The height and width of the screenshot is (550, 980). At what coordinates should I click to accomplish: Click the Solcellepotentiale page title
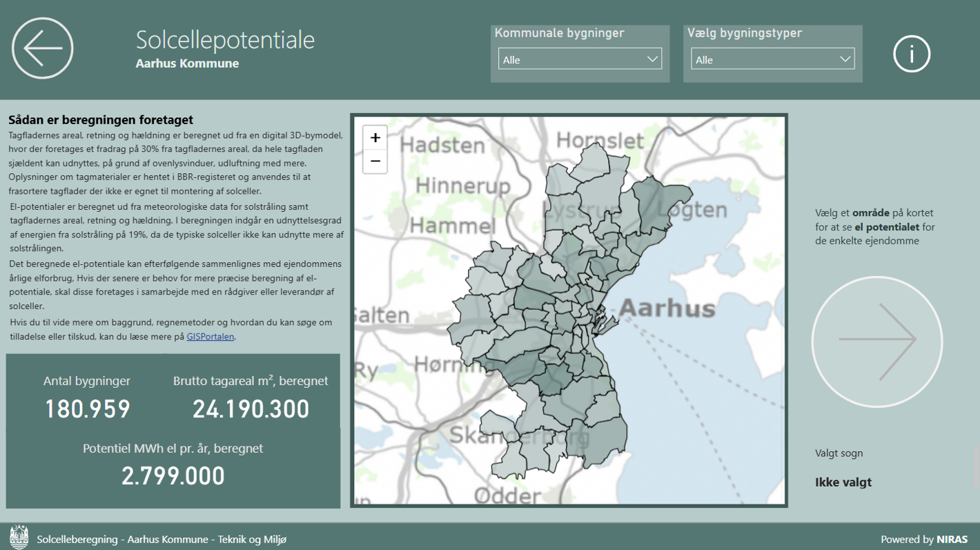pos(225,40)
